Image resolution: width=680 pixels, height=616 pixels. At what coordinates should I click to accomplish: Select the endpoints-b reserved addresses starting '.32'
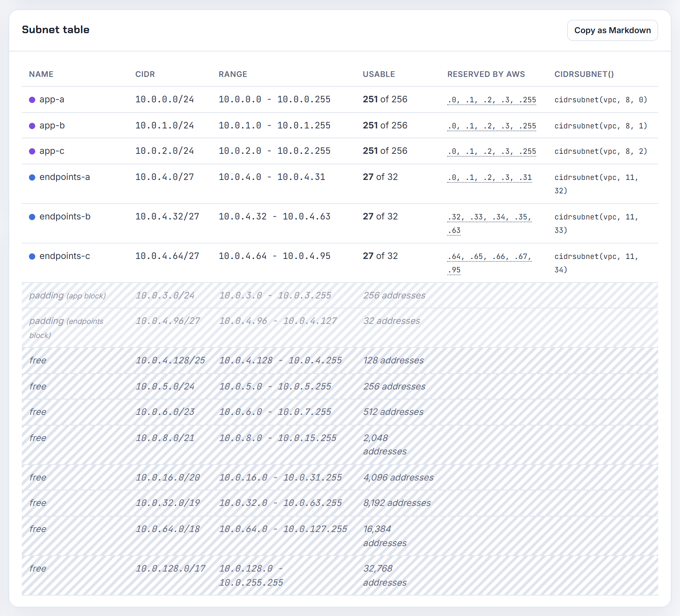pyautogui.click(x=490, y=223)
